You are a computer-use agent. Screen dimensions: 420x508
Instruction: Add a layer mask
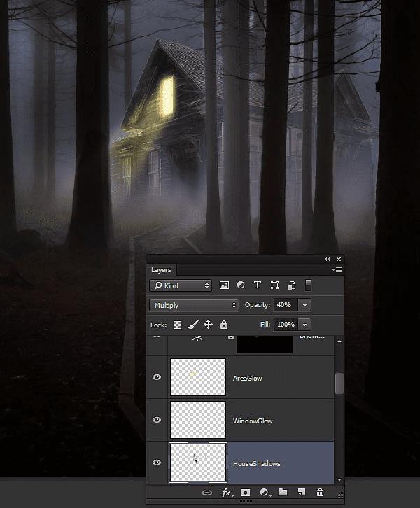pyautogui.click(x=245, y=493)
